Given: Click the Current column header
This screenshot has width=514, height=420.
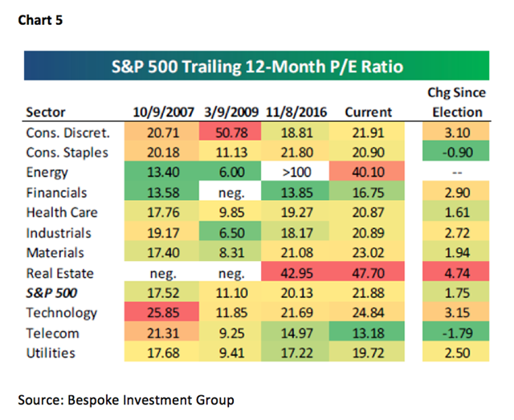Looking at the screenshot, I should tap(368, 112).
